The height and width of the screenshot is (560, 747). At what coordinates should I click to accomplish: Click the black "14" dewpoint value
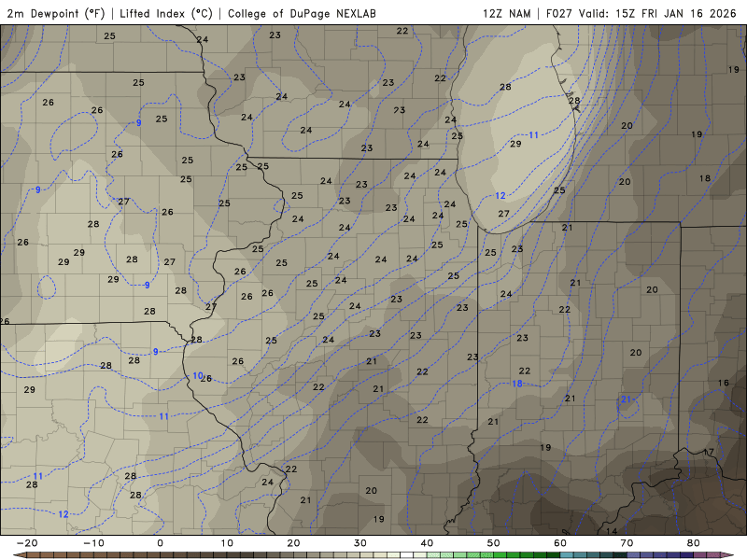pos(612,531)
